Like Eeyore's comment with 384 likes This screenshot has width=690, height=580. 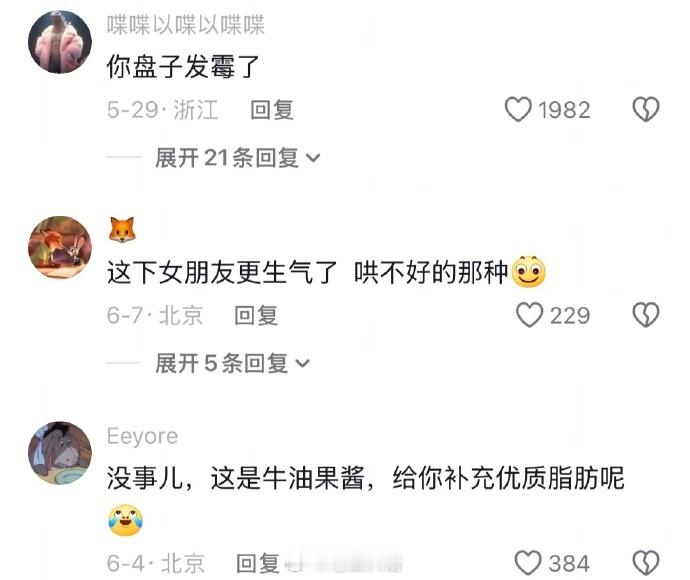click(528, 563)
